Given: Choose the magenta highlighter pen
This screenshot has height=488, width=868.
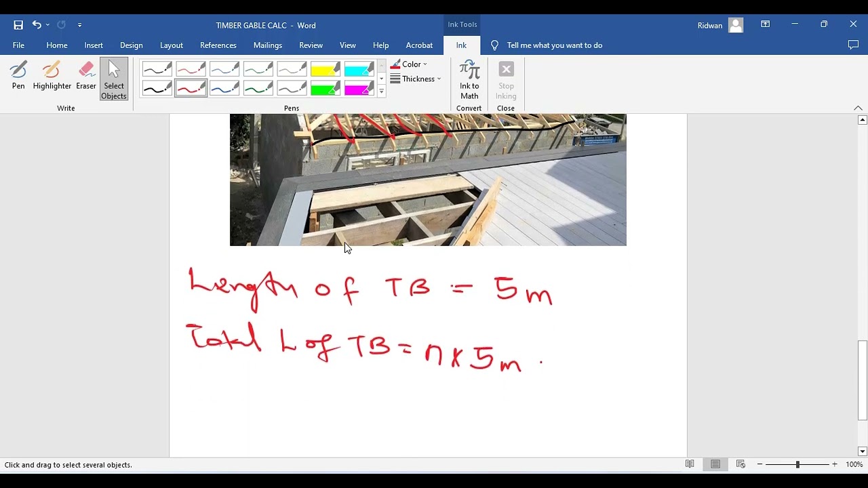Looking at the screenshot, I should (x=359, y=88).
